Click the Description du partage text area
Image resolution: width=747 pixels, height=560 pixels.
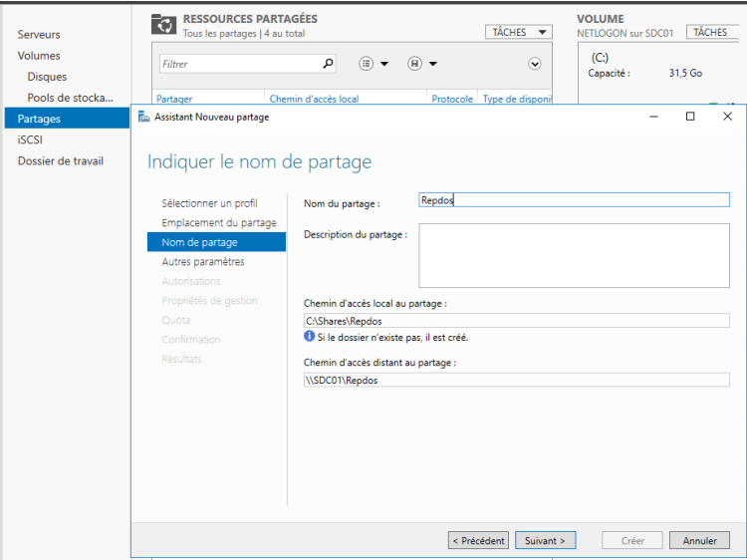[574, 255]
